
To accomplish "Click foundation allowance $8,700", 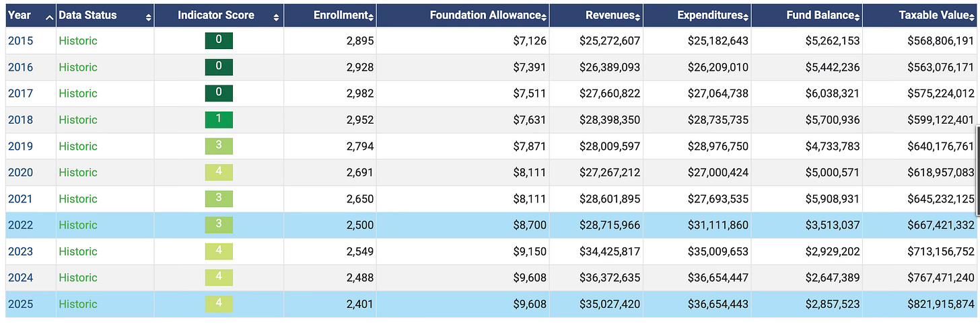I will click(530, 225).
